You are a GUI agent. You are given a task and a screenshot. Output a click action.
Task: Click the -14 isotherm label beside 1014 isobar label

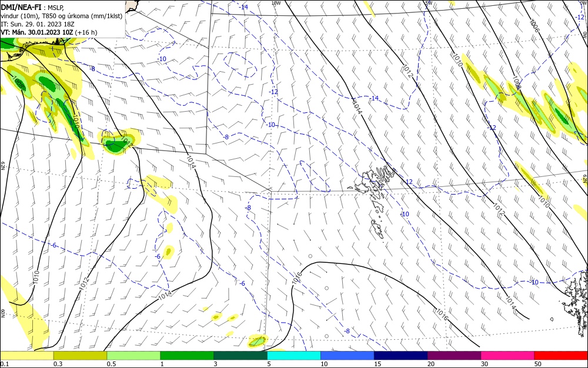coord(374,99)
